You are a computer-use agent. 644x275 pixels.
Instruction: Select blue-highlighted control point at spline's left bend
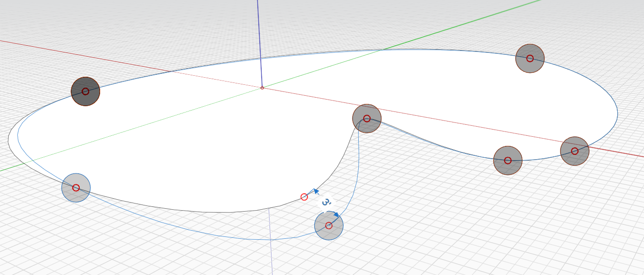tap(76, 188)
